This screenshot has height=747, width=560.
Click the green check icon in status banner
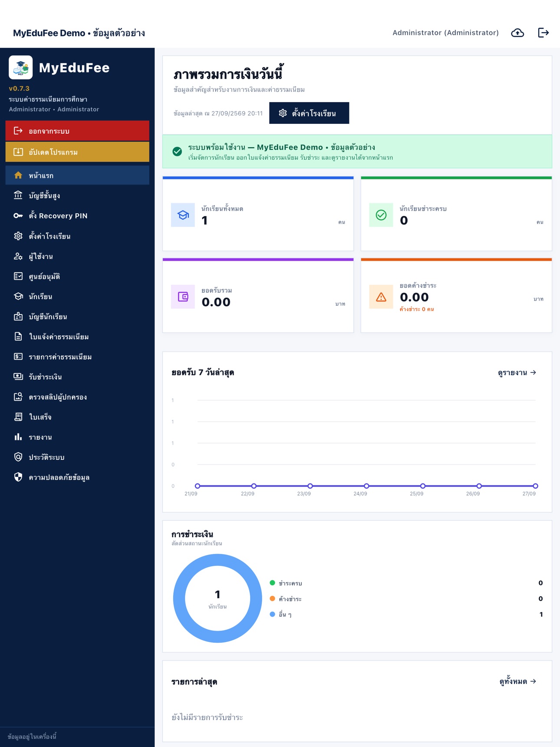pos(177,152)
